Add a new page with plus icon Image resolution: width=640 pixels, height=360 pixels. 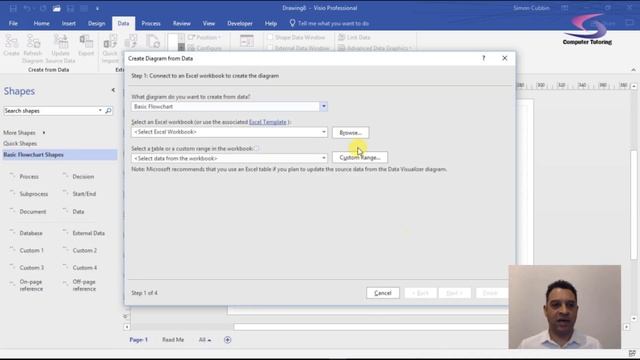point(227,340)
